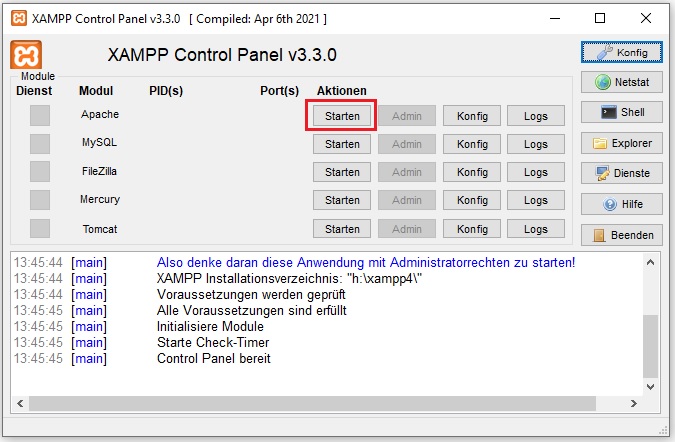Open Konfig menu for FileZilla

[472, 172]
